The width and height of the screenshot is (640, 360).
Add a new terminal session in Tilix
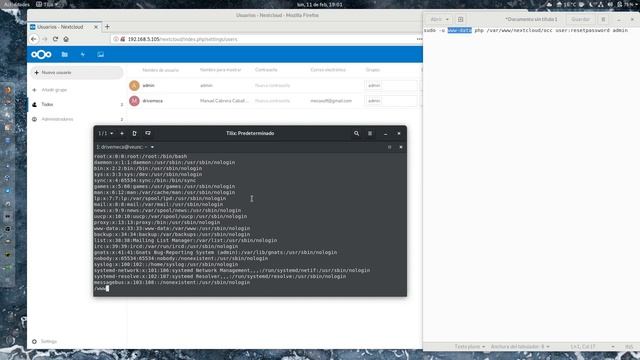(122, 133)
